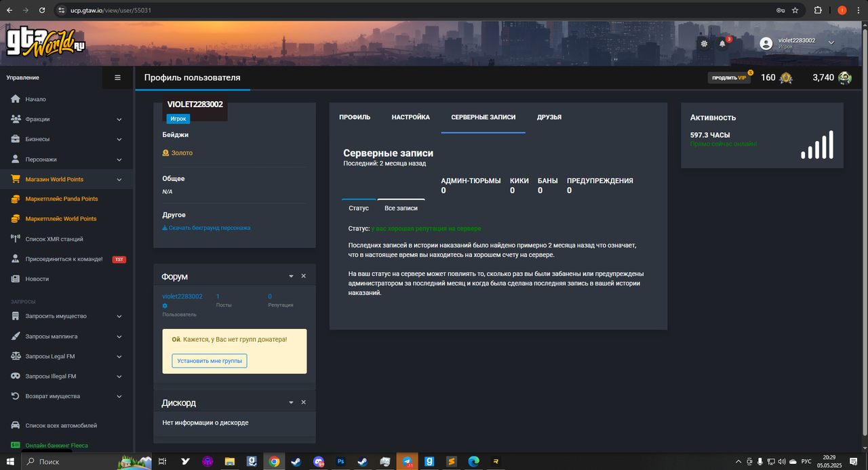The width and height of the screenshot is (868, 470).
Task: Open Telegram from the taskbar
Action: click(x=407, y=461)
